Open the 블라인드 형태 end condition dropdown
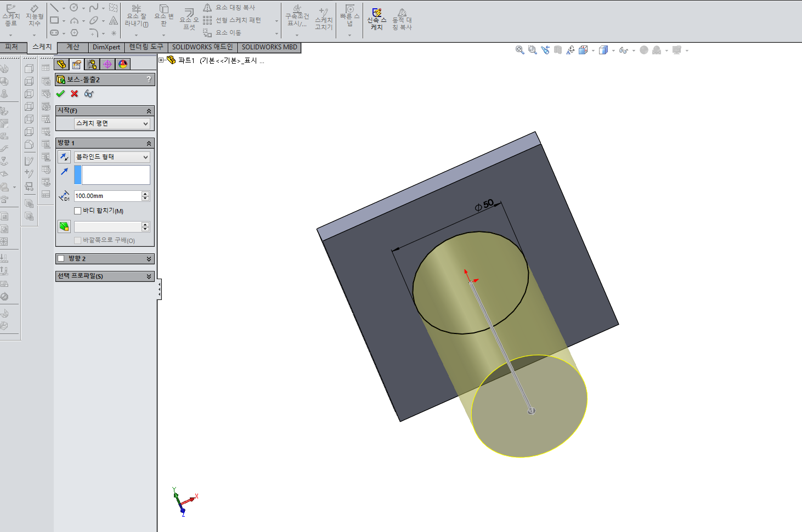Viewport: 802px width, 532px height. (x=112, y=157)
